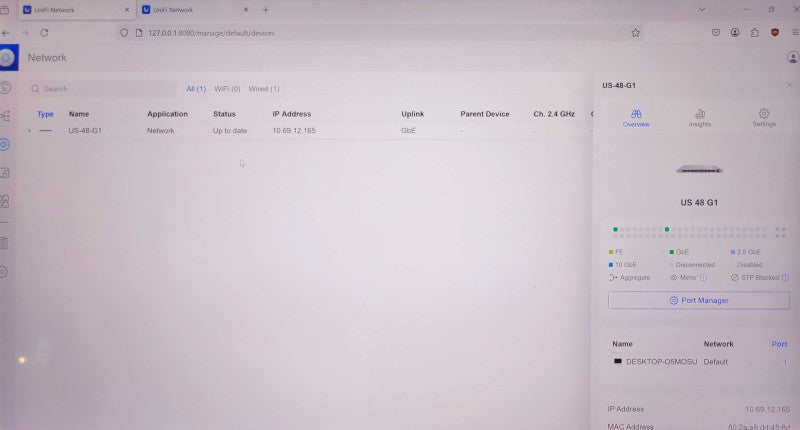The height and width of the screenshot is (430, 800).
Task: Bookmark this page with the star icon
Action: [x=635, y=33]
